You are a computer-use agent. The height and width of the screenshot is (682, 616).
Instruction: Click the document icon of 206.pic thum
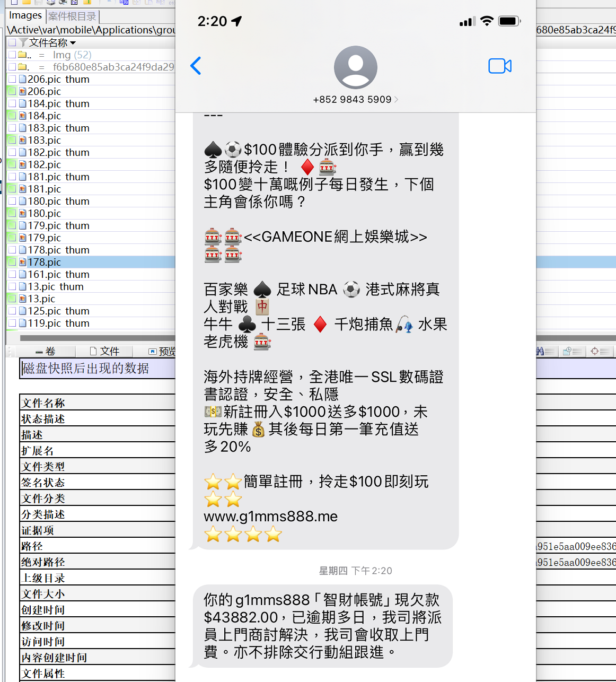(23, 79)
